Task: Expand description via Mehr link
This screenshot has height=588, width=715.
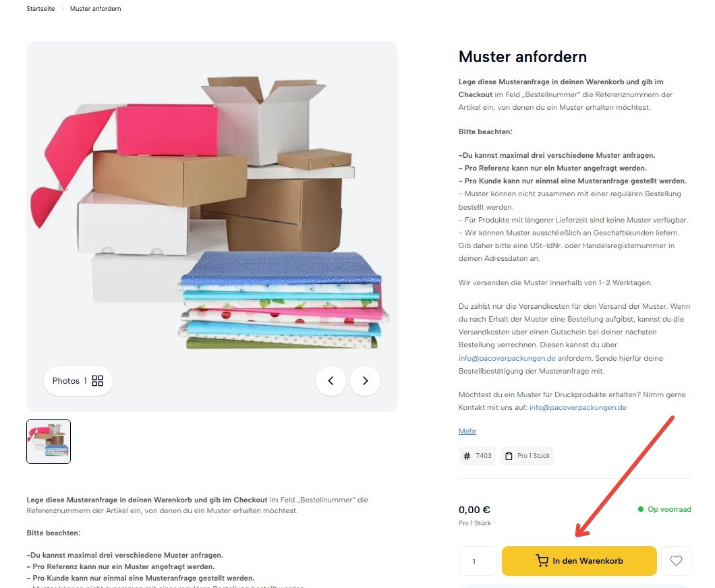Action: pyautogui.click(x=467, y=431)
